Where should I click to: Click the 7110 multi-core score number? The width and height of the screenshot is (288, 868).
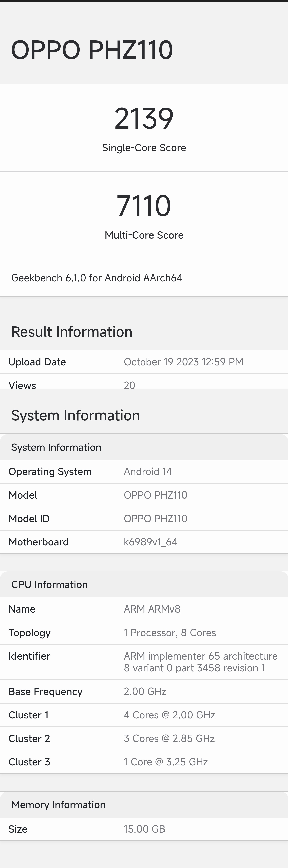144,206
